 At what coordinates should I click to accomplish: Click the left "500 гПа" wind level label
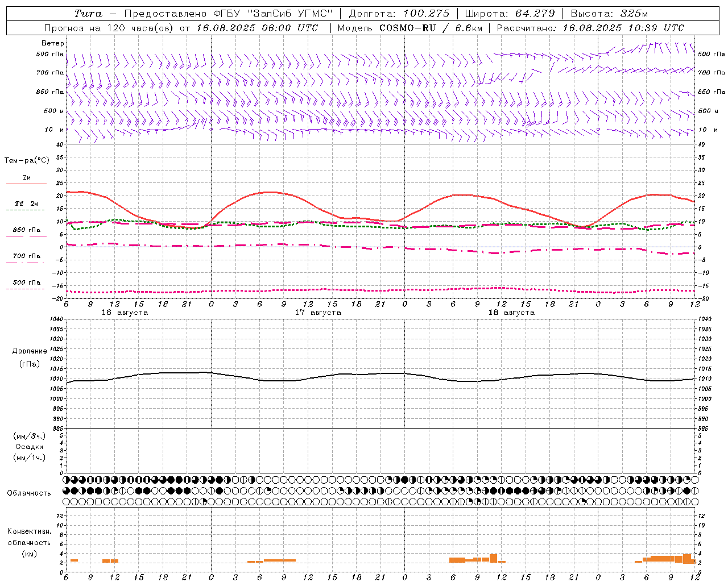coord(50,54)
